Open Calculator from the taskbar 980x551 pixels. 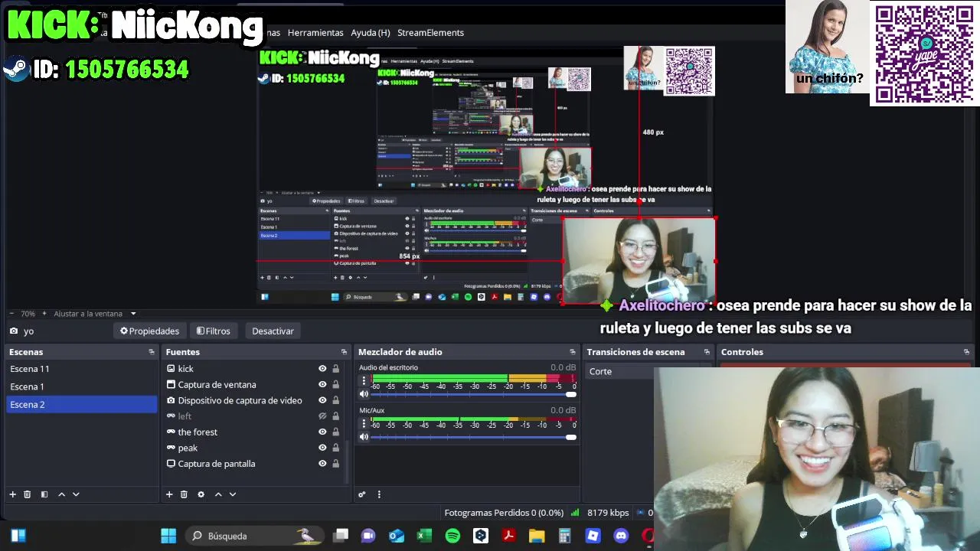(x=565, y=536)
